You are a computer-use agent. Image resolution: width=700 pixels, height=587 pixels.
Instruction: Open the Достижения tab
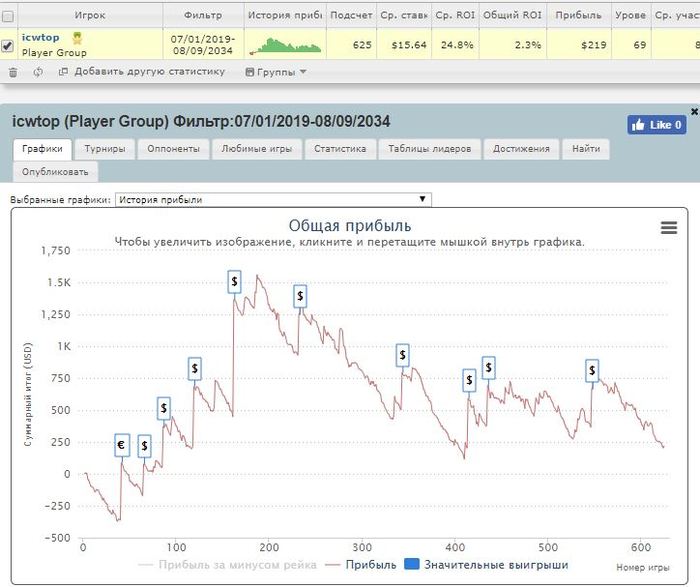[521, 149]
